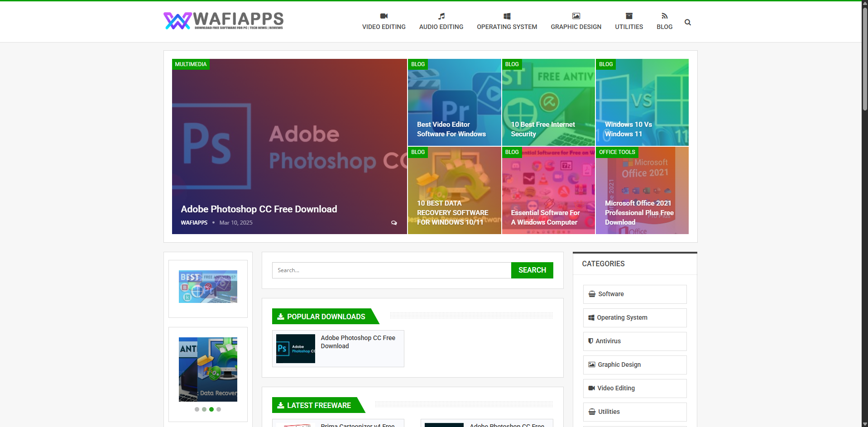The image size is (868, 427).
Task: Open the Video Editing sidebar category
Action: pos(635,389)
